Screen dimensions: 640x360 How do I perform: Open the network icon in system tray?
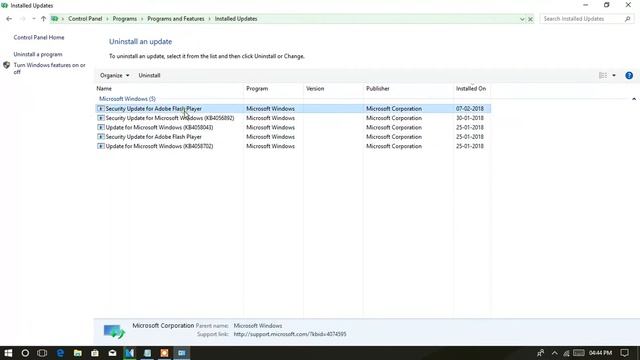pyautogui.click(x=567, y=353)
